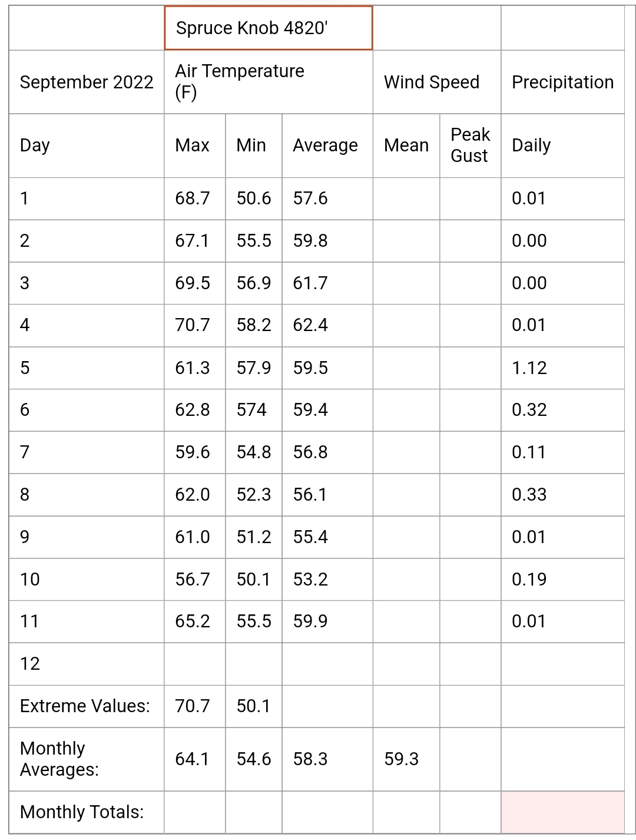Click the empty day 12 precipitation cell
The height and width of the screenshot is (840, 636).
click(x=562, y=664)
